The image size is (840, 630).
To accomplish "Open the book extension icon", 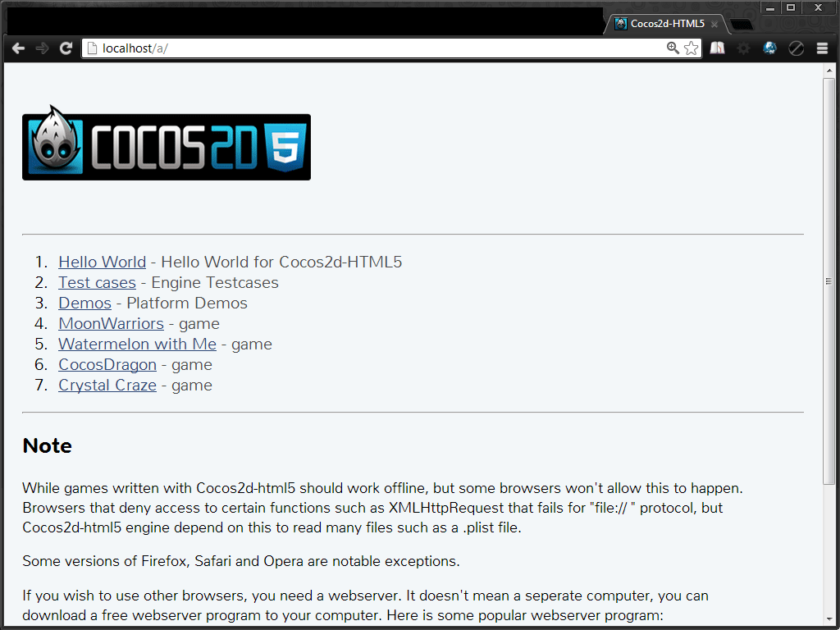I will [717, 48].
